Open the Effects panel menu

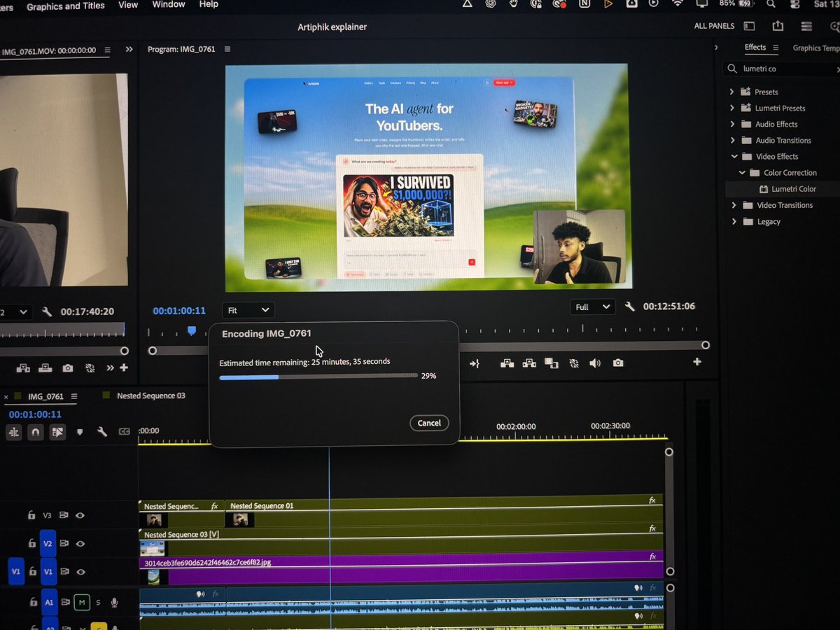click(775, 48)
